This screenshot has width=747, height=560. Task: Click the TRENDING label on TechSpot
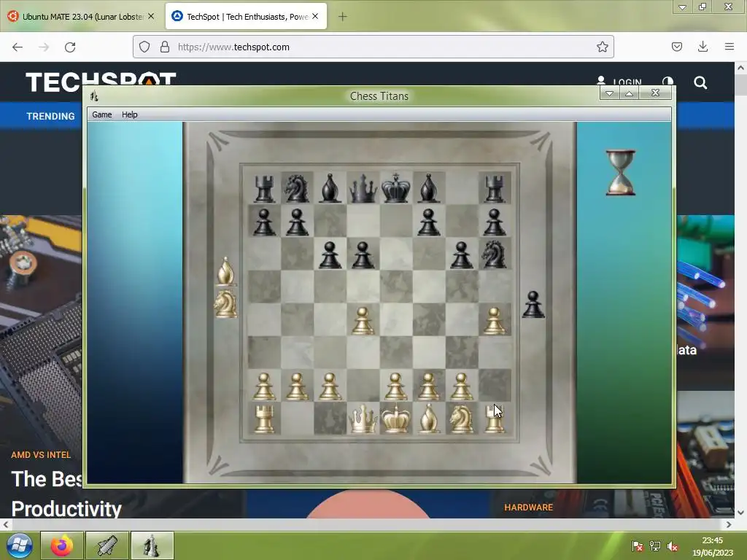click(x=50, y=116)
